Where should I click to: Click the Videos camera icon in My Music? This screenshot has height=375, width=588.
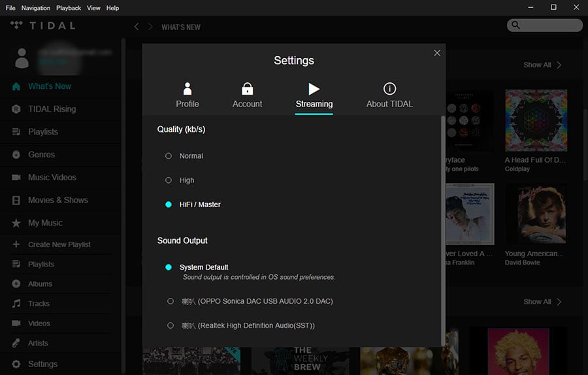pyautogui.click(x=16, y=323)
